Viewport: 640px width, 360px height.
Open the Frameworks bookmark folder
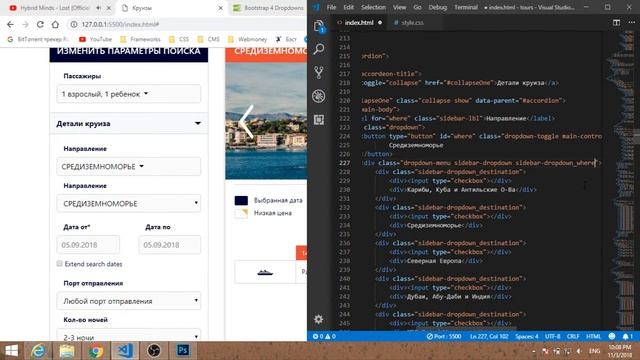tap(140, 39)
